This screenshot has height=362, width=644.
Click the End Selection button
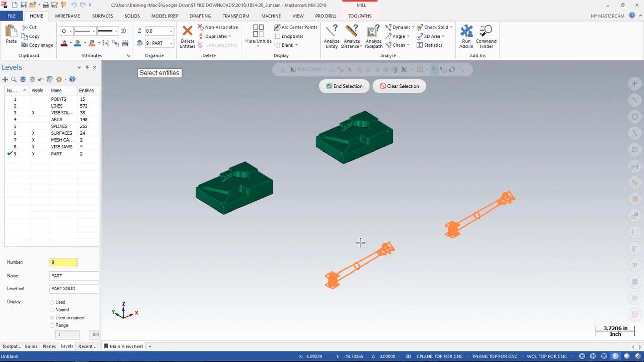tap(344, 86)
